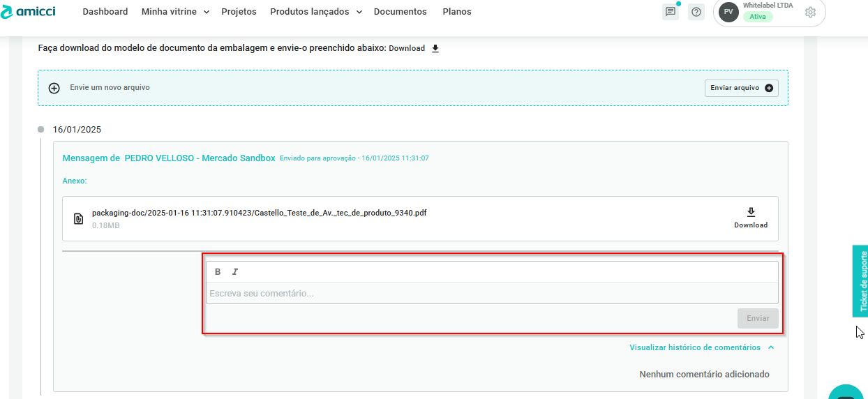Open the messages chat icon
Viewport: 868px width, 399px height.
(671, 12)
